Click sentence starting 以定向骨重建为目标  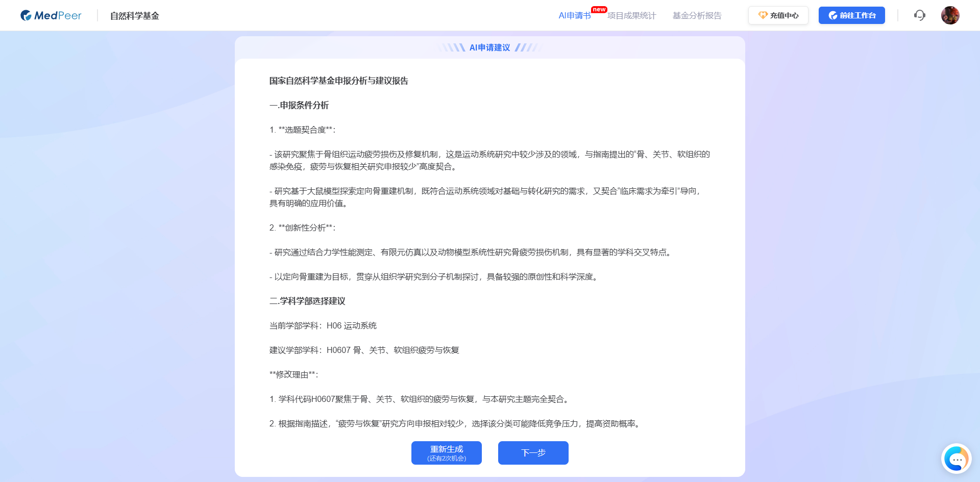435,276
